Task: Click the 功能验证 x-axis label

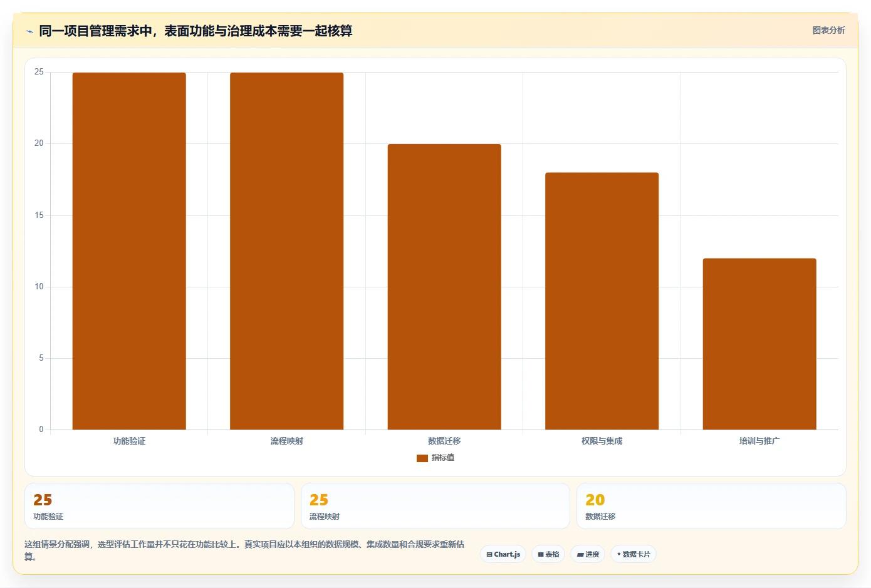Action: tap(129, 441)
